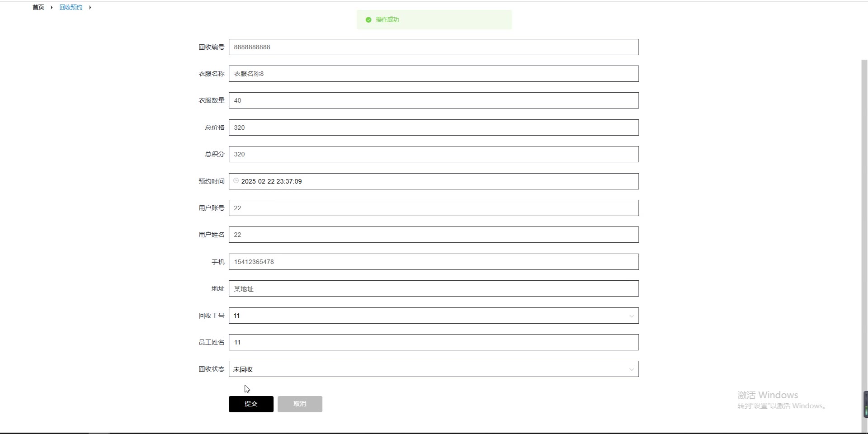This screenshot has width=868, height=434.
Task: Open the 回收状态 dropdown chevron
Action: [x=632, y=369]
